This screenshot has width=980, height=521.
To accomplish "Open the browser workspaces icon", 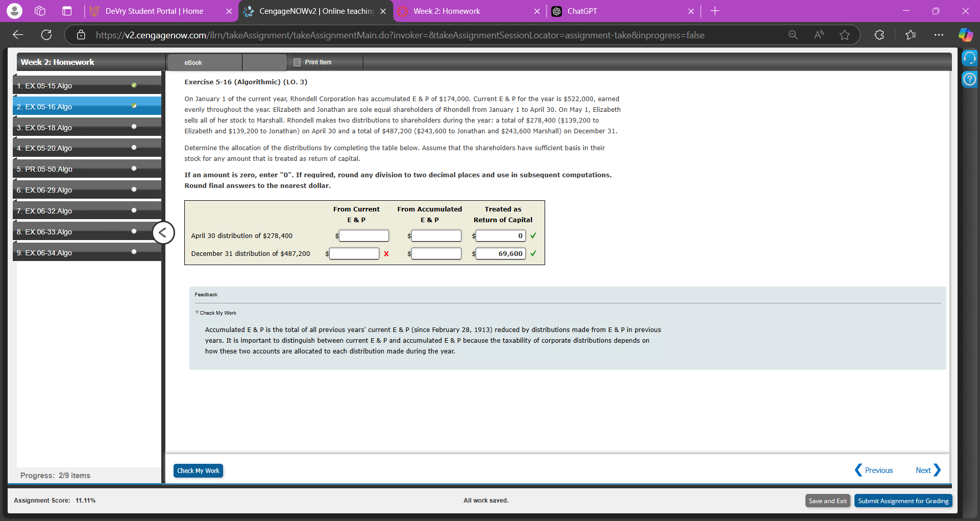I will 40,11.
